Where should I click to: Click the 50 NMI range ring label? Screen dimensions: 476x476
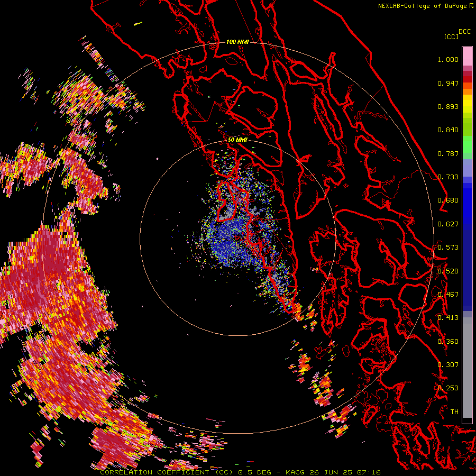237,140
